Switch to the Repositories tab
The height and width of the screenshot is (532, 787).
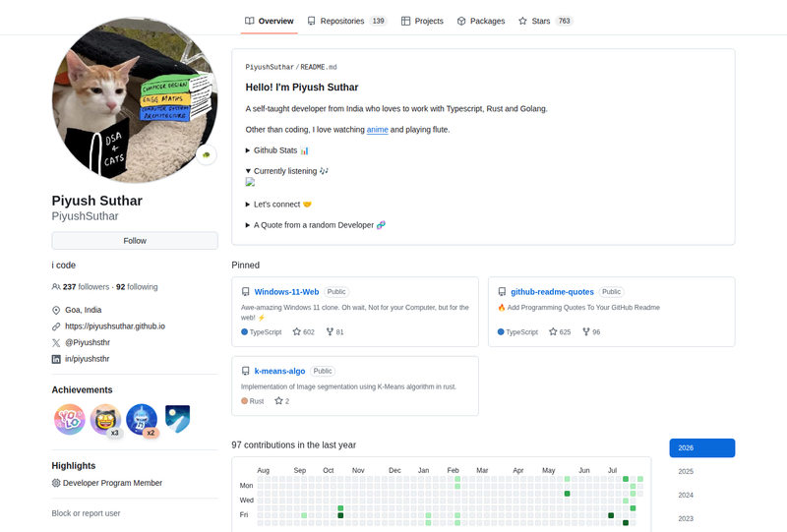tap(347, 21)
